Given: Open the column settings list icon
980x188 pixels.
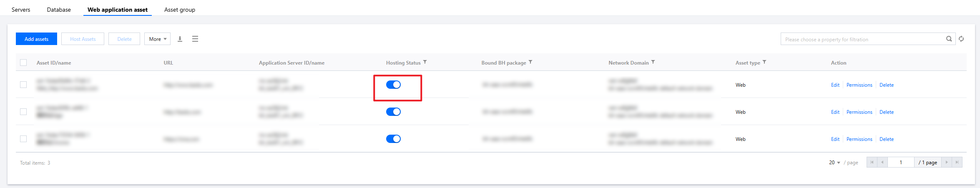Looking at the screenshot, I should (195, 39).
